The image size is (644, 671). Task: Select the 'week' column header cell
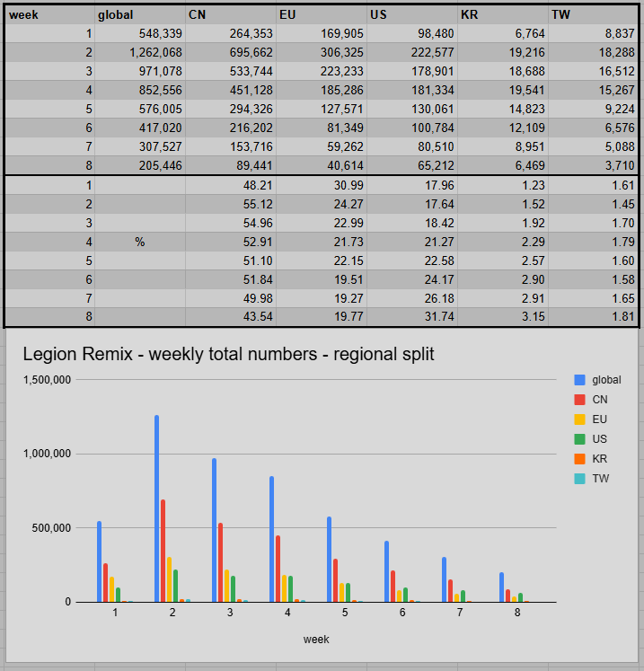(49, 14)
